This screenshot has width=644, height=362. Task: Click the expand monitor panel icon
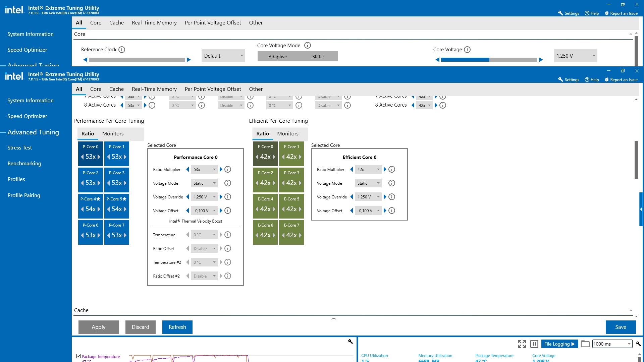click(x=522, y=344)
